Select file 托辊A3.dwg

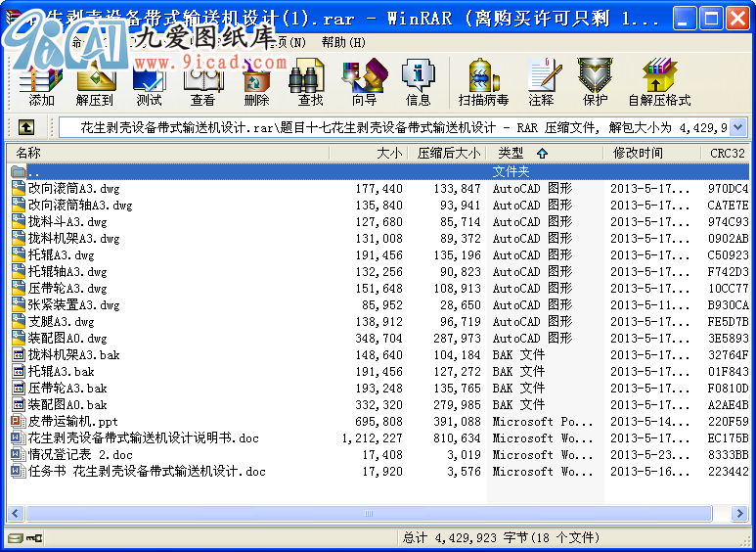point(62,254)
